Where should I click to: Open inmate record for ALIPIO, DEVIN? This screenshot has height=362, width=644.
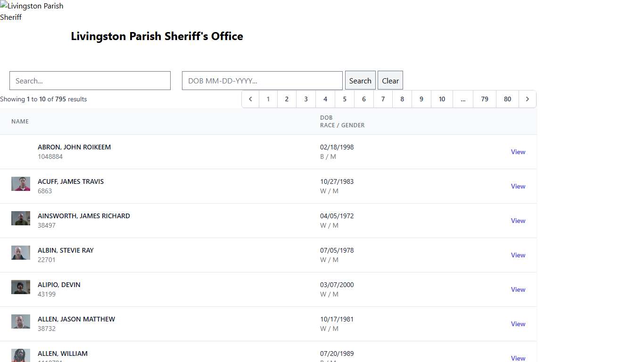point(518,289)
